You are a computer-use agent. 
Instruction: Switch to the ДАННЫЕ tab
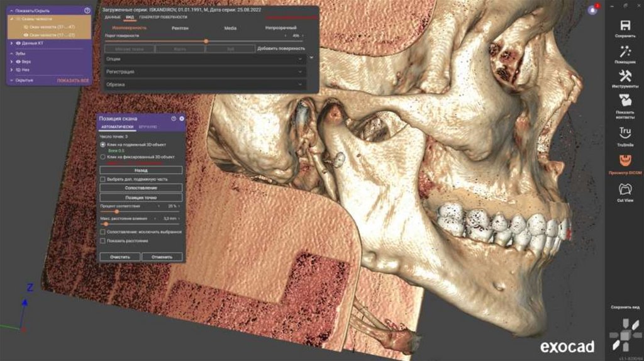point(113,17)
